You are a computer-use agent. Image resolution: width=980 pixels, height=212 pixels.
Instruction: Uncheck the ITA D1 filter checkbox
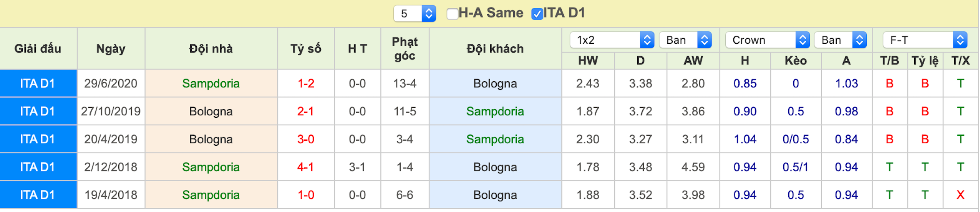(537, 14)
